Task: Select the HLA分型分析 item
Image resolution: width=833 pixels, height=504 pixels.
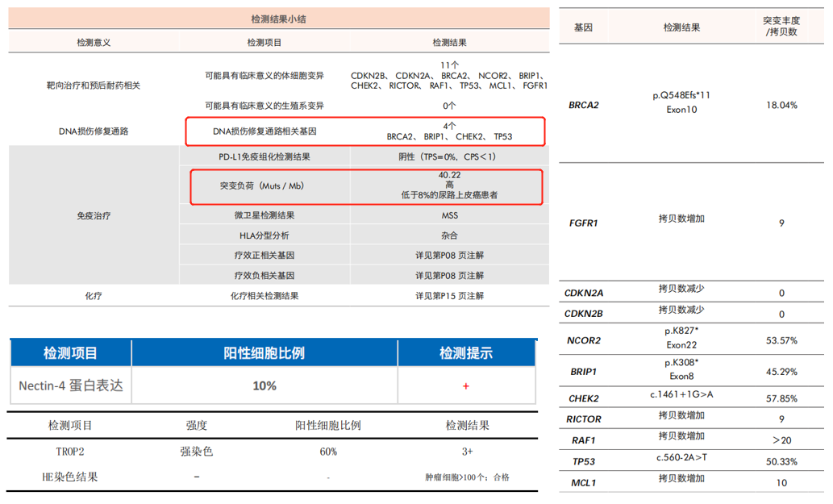Action: [x=264, y=235]
